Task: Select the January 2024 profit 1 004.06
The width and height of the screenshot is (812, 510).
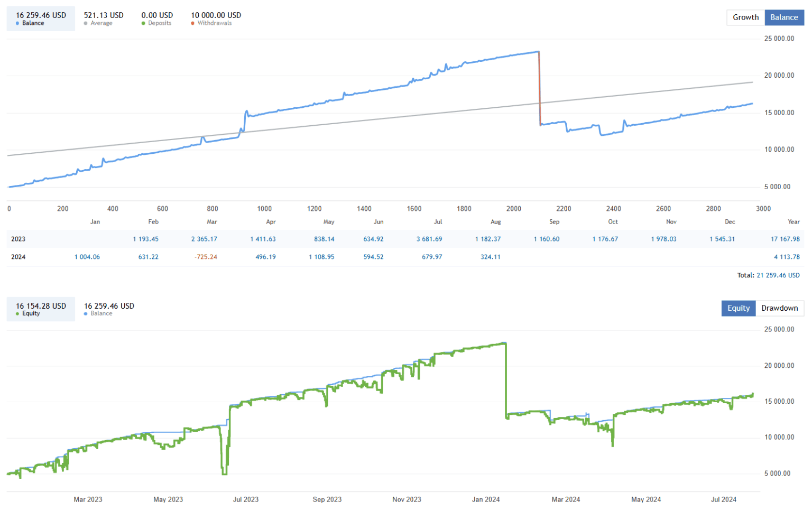Action: (87, 257)
